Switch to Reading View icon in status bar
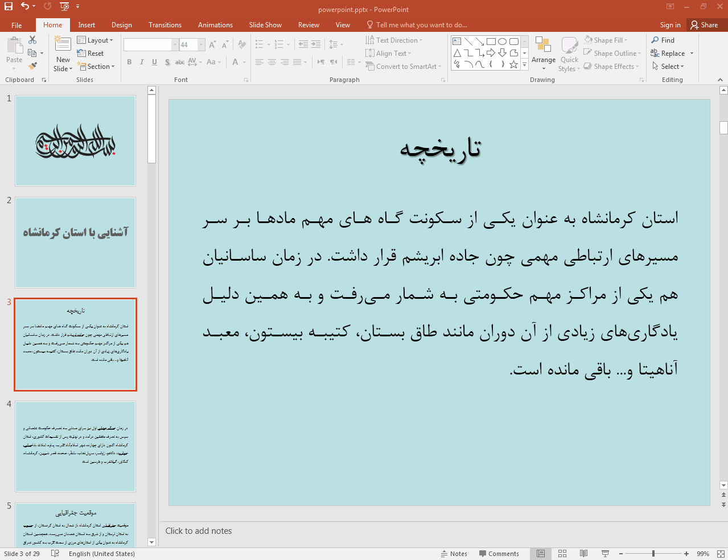This screenshot has height=560, width=728. pos(583,554)
